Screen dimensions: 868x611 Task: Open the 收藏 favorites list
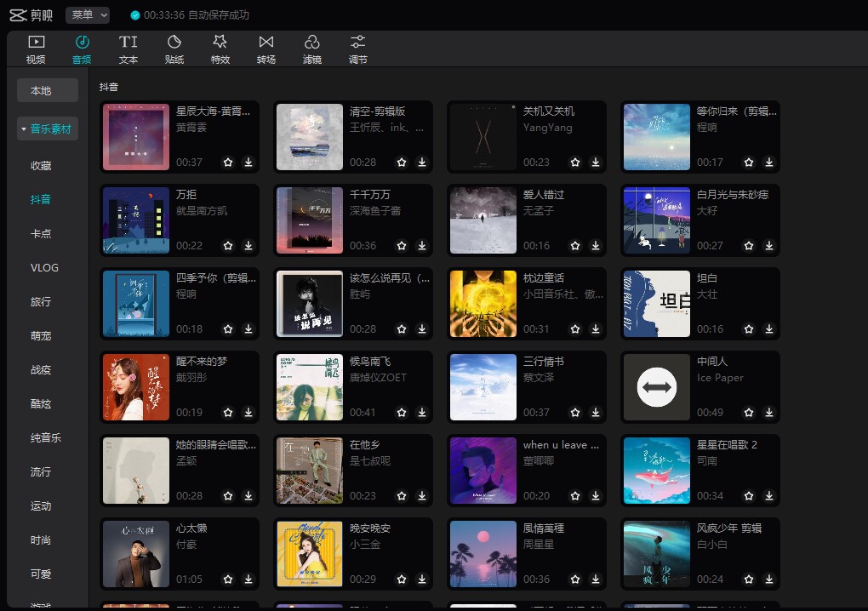click(x=41, y=165)
